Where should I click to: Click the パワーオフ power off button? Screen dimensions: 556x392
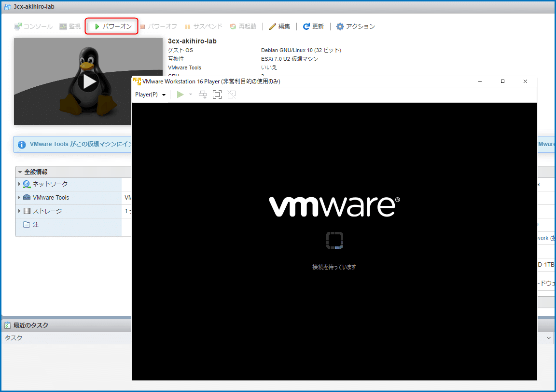[x=158, y=26]
